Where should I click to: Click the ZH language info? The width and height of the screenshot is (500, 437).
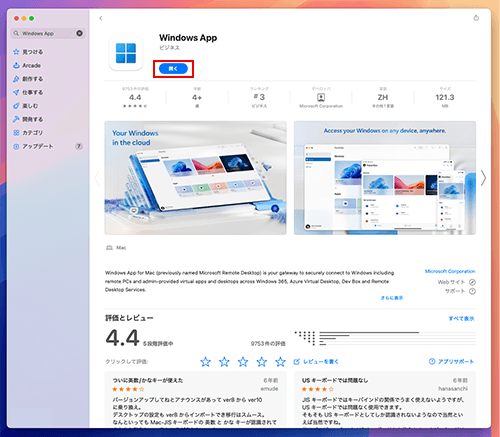click(x=383, y=97)
